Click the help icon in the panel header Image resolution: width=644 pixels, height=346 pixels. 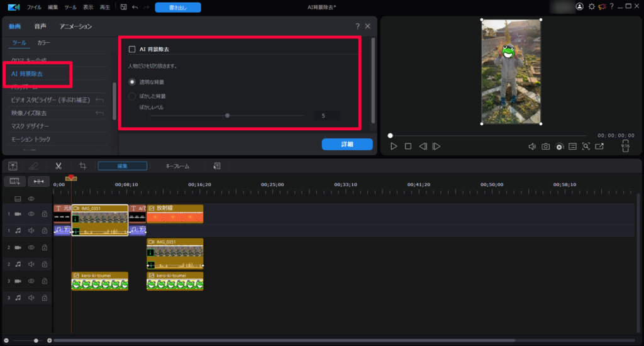click(x=357, y=26)
